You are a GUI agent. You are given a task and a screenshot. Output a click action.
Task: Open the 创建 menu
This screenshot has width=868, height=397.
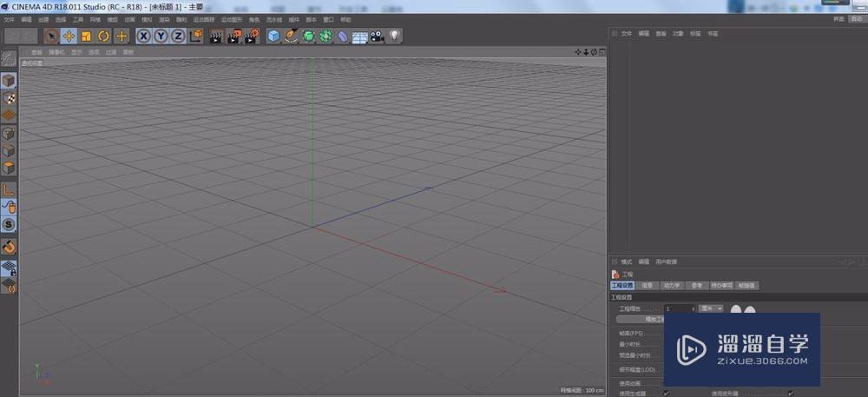(x=43, y=19)
